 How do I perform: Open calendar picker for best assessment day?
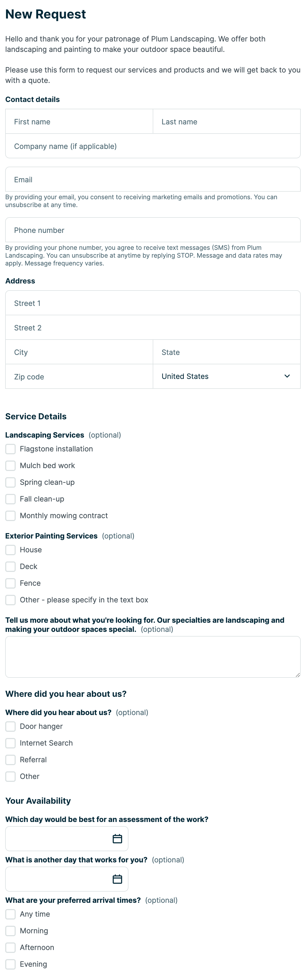point(117,838)
